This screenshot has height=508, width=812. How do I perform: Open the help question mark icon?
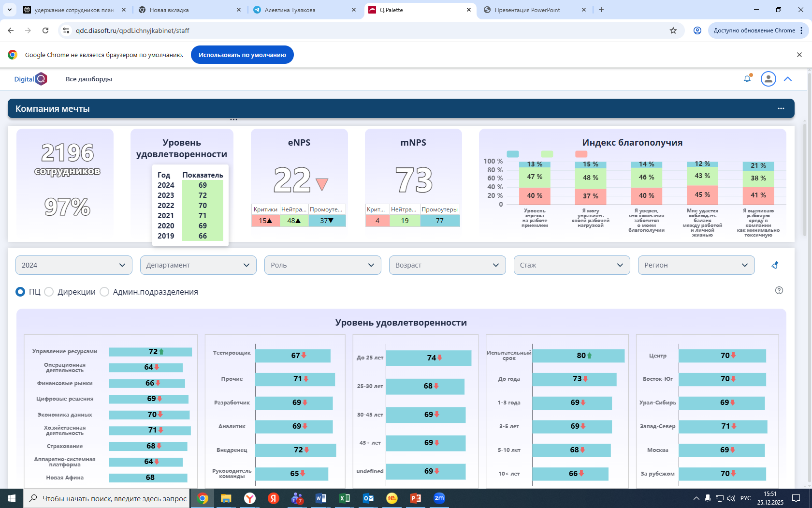click(779, 290)
